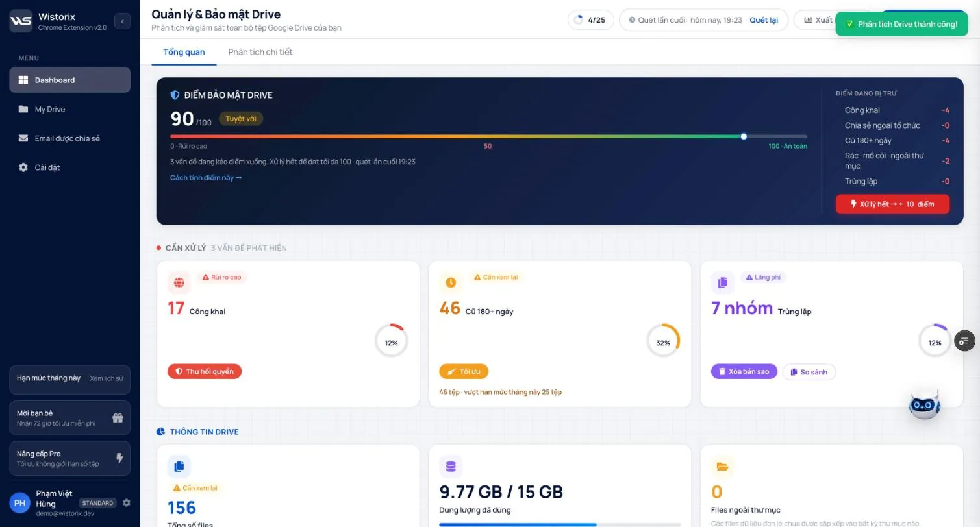Click the Lãng phí badge
The image size is (980, 527).
coord(763,277)
